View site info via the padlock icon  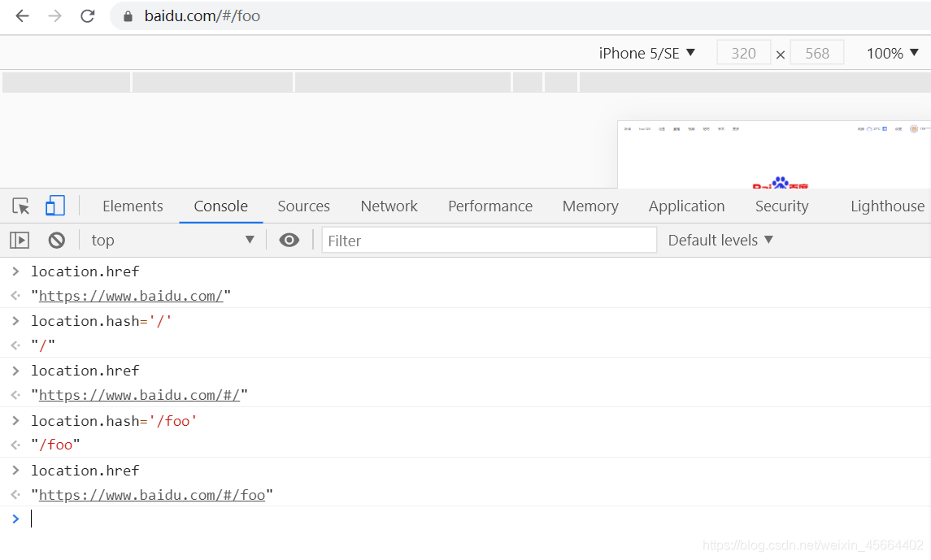[128, 16]
